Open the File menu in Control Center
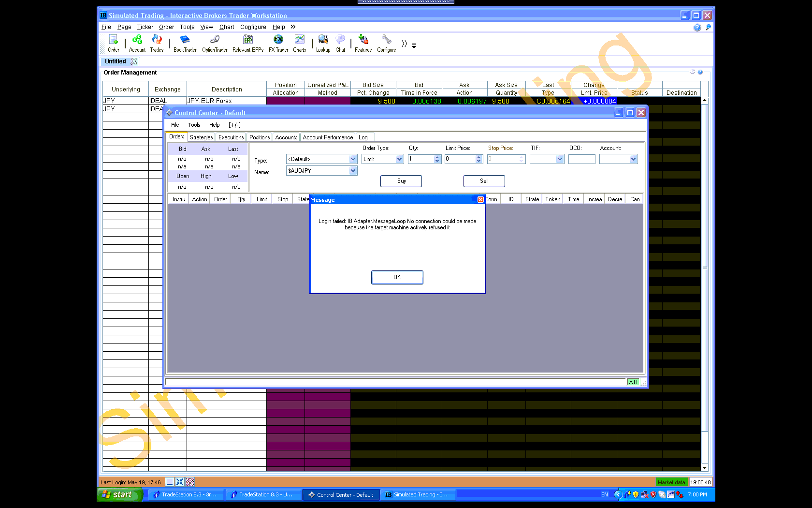812x508 pixels. click(175, 125)
